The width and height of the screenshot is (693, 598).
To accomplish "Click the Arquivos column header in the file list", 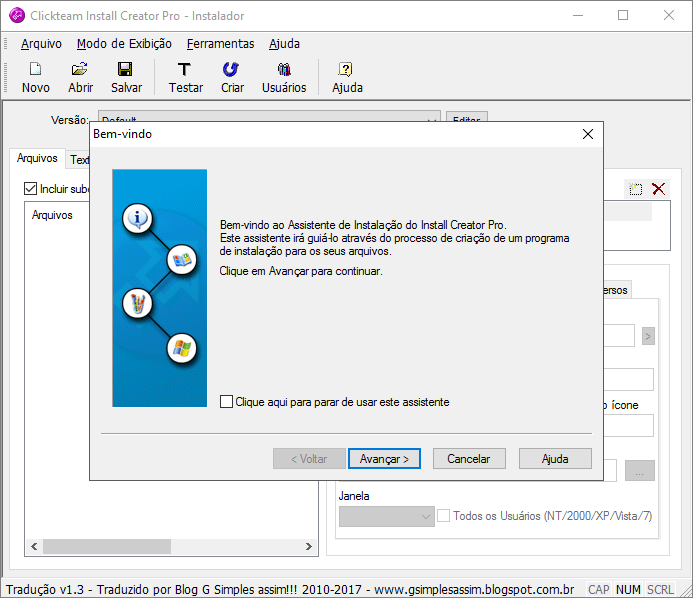I will (52, 215).
